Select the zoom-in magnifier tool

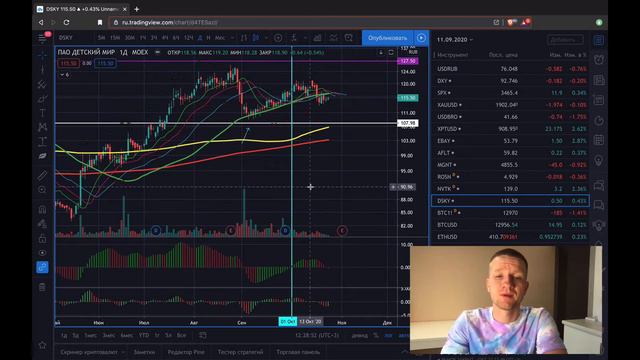point(42,190)
